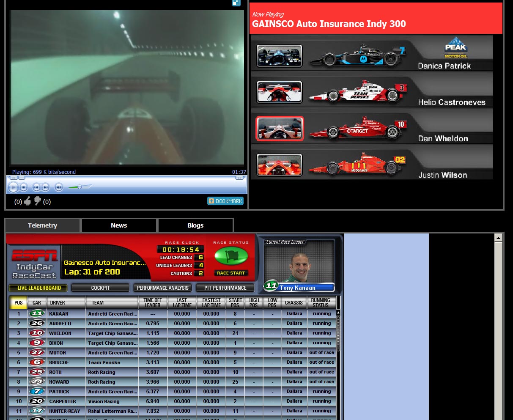Sort by LAST LAP TIME column
513x420 pixels.
(x=182, y=303)
